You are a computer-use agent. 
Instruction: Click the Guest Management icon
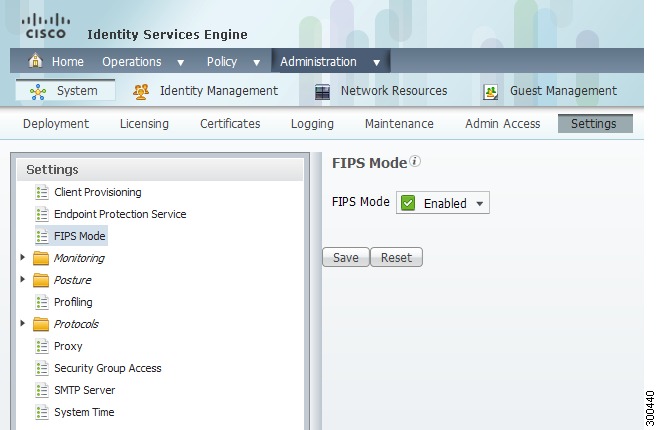click(491, 92)
